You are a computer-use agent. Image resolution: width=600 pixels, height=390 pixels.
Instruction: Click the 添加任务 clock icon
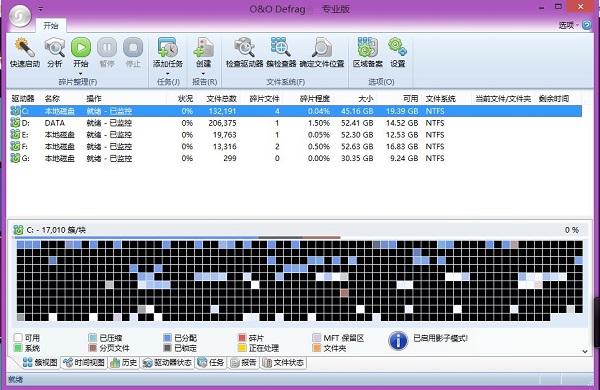[168, 47]
